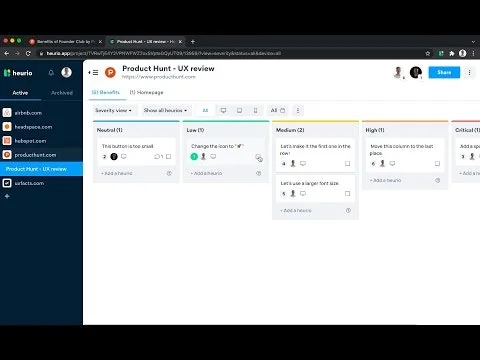Click green avatar badge on 'Change the icon' card

point(194,156)
